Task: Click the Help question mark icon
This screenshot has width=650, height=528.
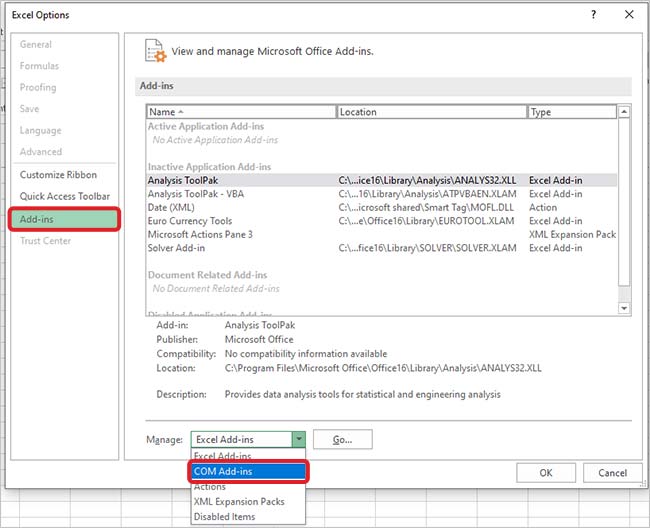Action: point(594,15)
